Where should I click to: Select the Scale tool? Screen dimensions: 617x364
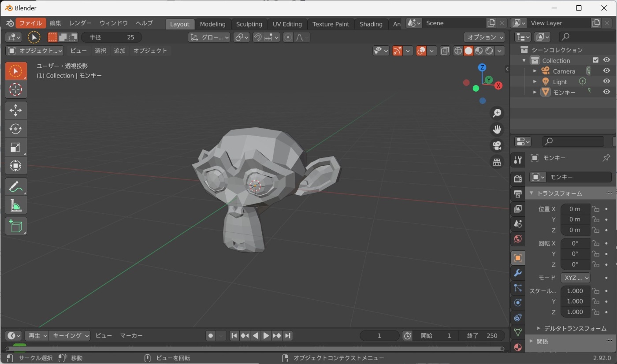[16, 147]
